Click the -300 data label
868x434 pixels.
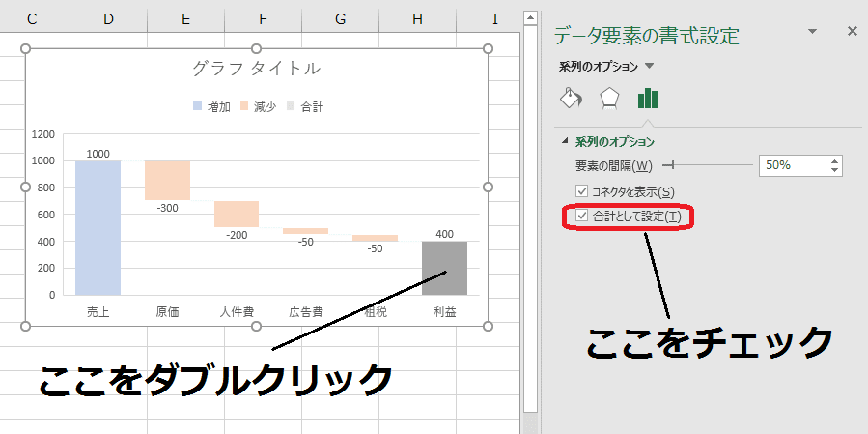coord(167,209)
